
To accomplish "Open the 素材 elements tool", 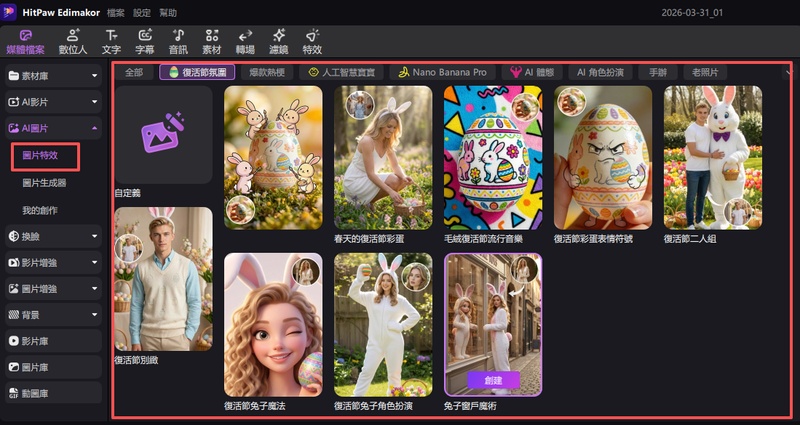I will [212, 42].
